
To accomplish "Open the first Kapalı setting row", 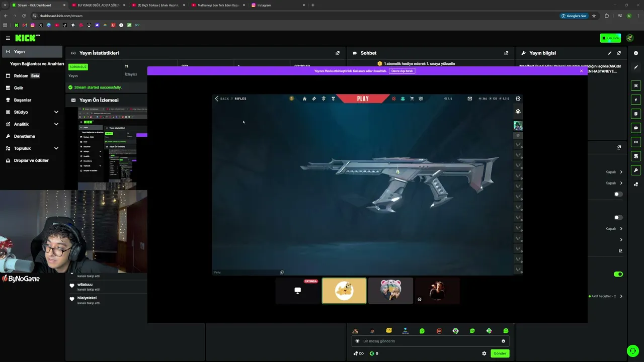I will pos(614,172).
